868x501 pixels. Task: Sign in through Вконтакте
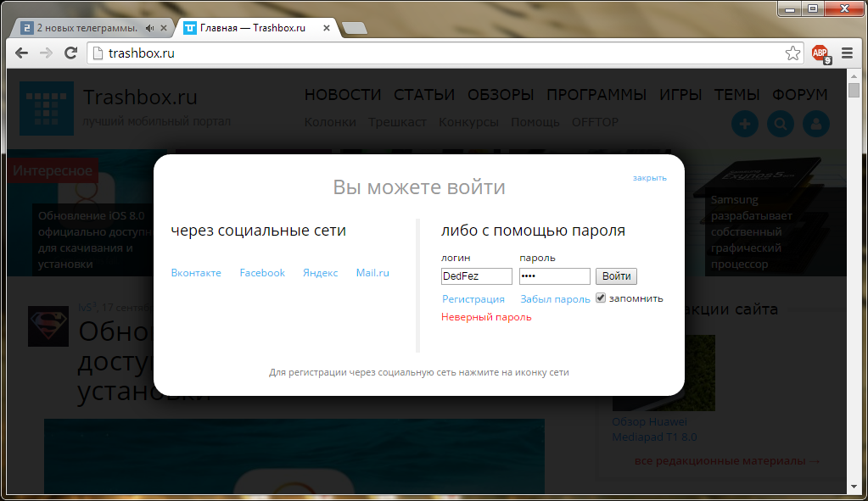coord(196,273)
